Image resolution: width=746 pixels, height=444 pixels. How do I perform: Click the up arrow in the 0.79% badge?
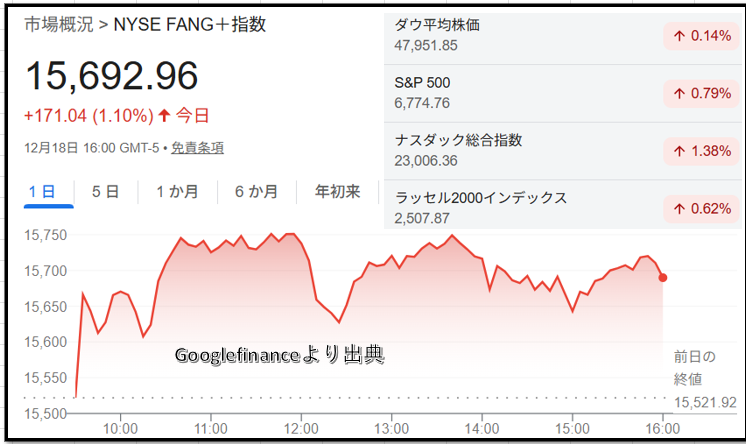pos(679,93)
